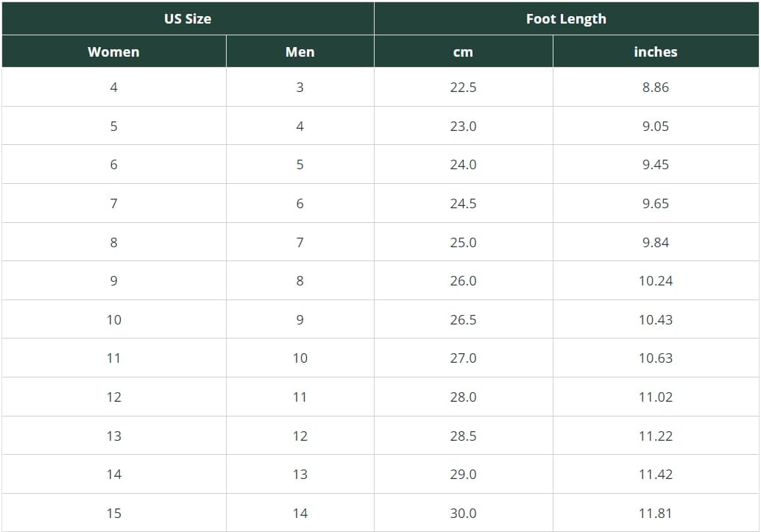Select the 26.0 cm value
Screen dimensions: 761x532
463,281
